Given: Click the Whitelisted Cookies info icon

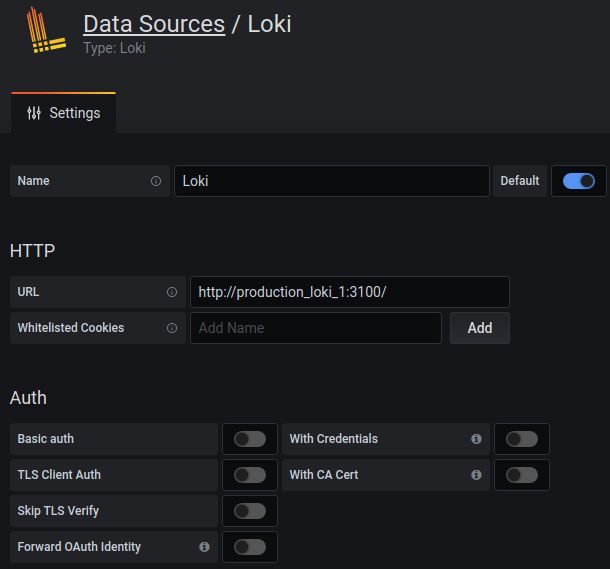Looking at the screenshot, I should click(x=172, y=328).
